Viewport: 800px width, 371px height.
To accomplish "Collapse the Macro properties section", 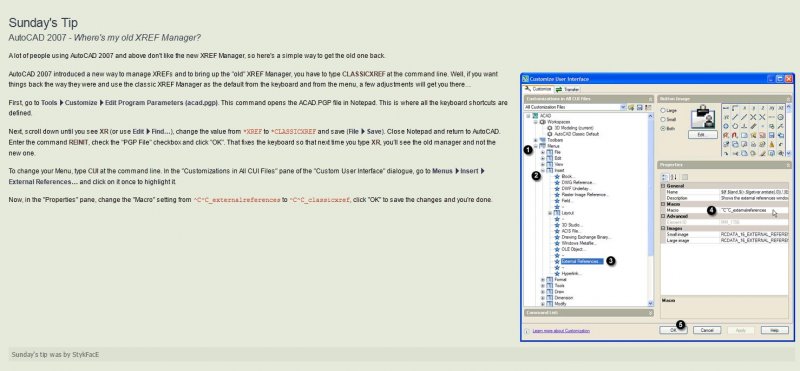I will click(663, 204).
